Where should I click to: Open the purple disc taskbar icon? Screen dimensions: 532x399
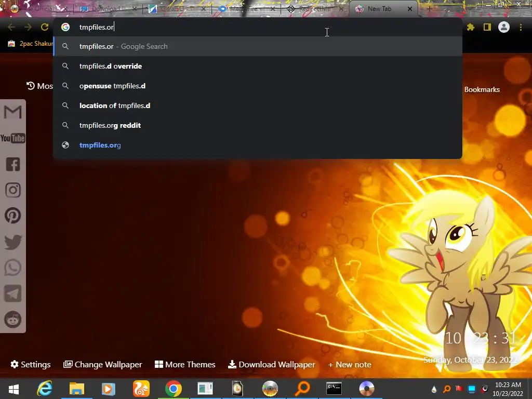click(366, 389)
